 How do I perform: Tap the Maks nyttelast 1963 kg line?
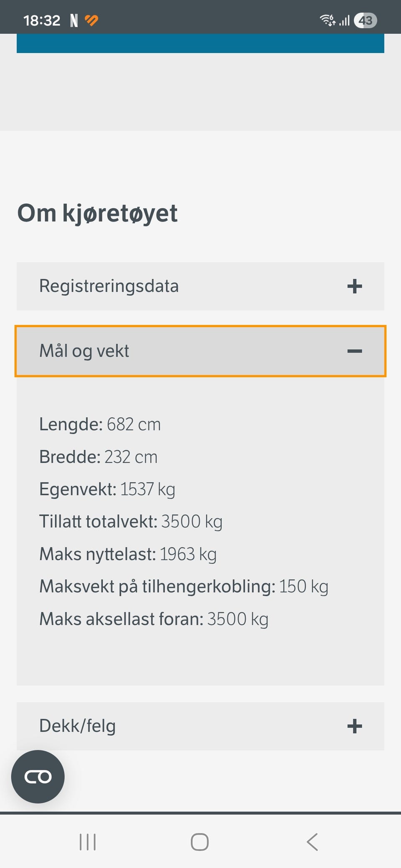click(128, 554)
